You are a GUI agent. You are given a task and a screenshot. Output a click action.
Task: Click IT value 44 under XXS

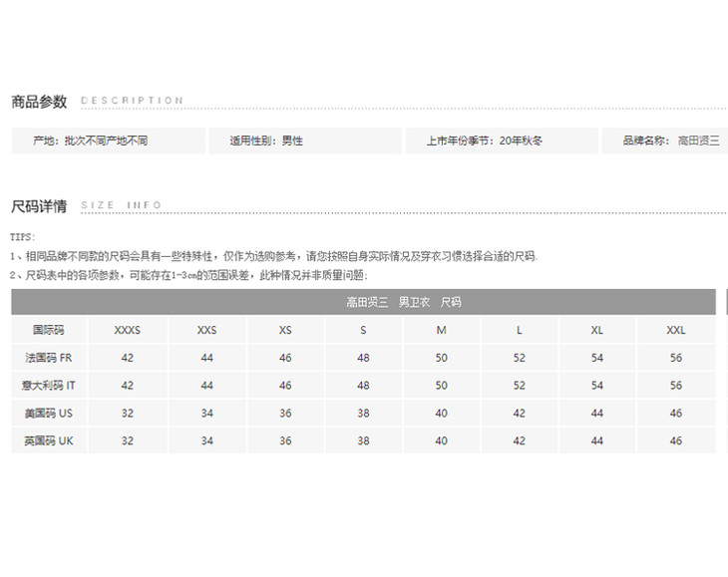point(206,385)
